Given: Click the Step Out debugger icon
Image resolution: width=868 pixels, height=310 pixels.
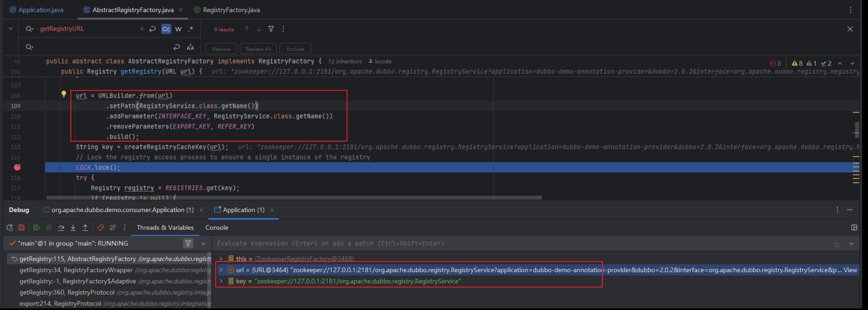Looking at the screenshot, I should coord(85,228).
